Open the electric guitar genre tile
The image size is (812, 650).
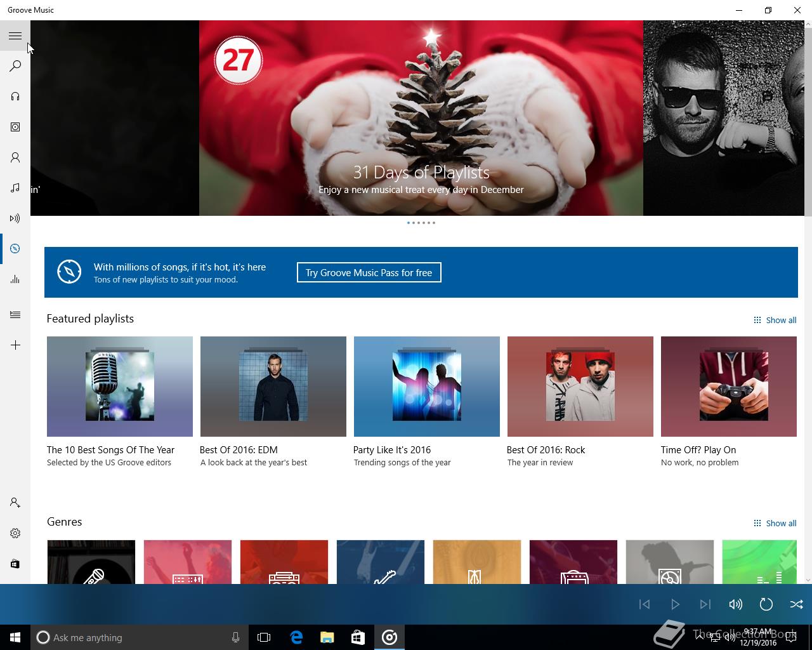coord(381,562)
